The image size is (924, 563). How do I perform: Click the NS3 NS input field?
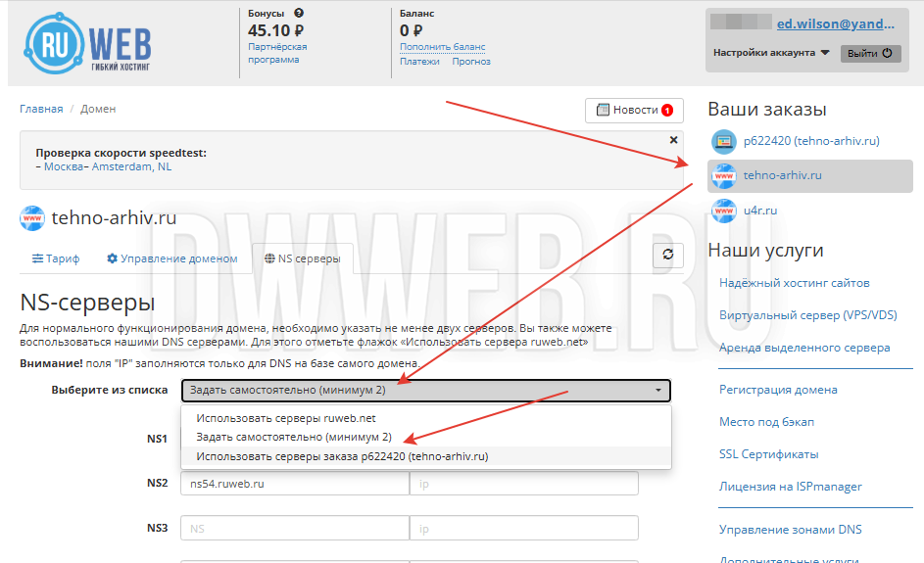pos(295,529)
